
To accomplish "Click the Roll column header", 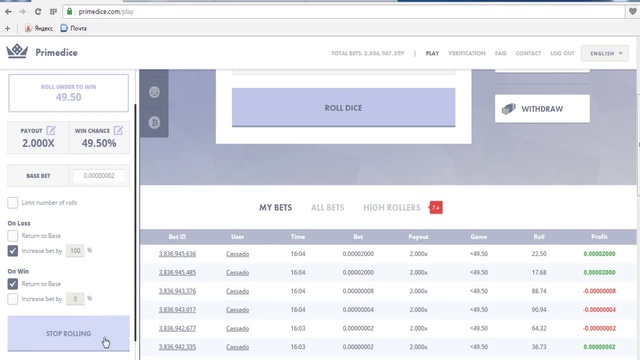I will (x=539, y=237).
